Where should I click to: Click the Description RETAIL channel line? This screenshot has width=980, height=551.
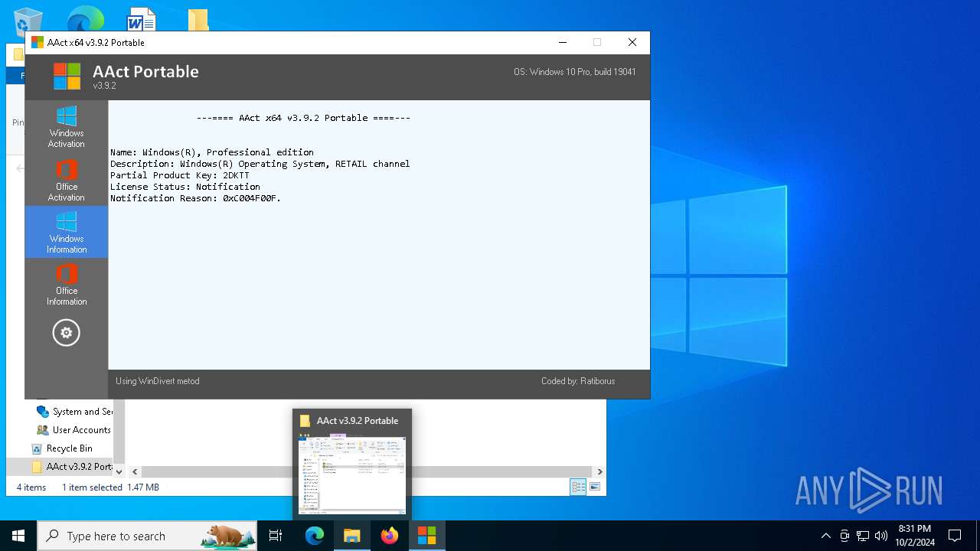pyautogui.click(x=260, y=164)
